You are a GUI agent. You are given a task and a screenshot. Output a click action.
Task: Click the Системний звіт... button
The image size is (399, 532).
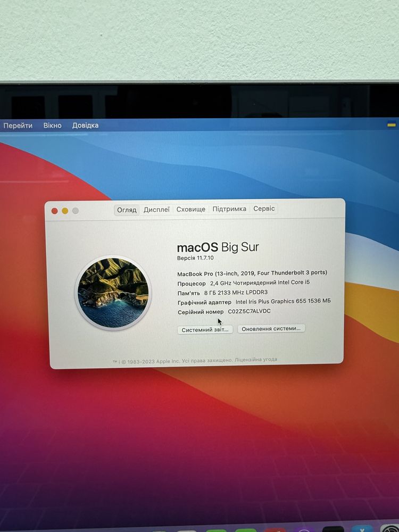point(205,330)
